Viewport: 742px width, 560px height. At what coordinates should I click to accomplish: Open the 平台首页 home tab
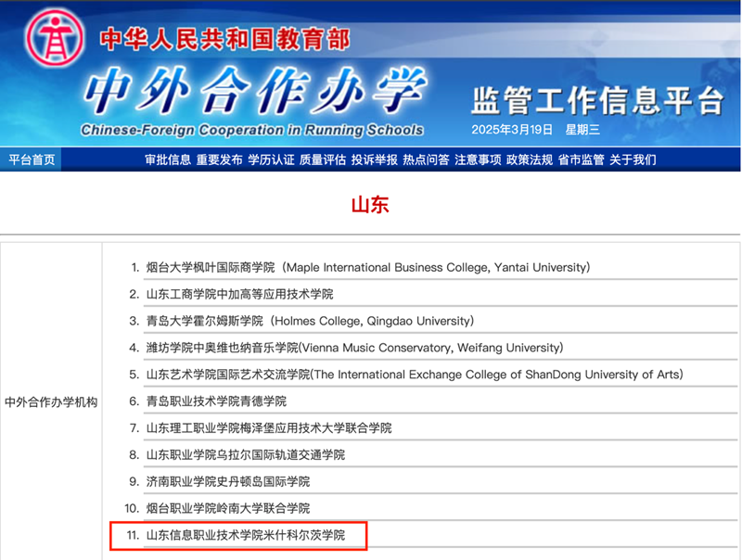coord(32,159)
